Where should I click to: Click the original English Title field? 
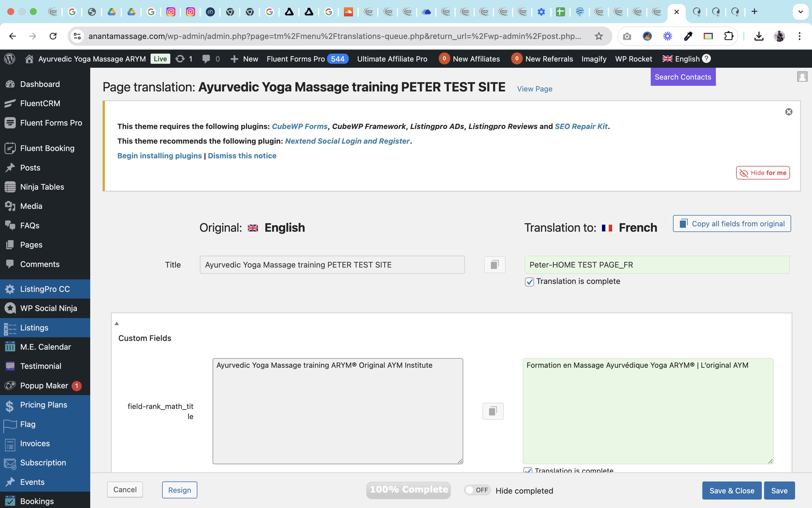point(332,265)
